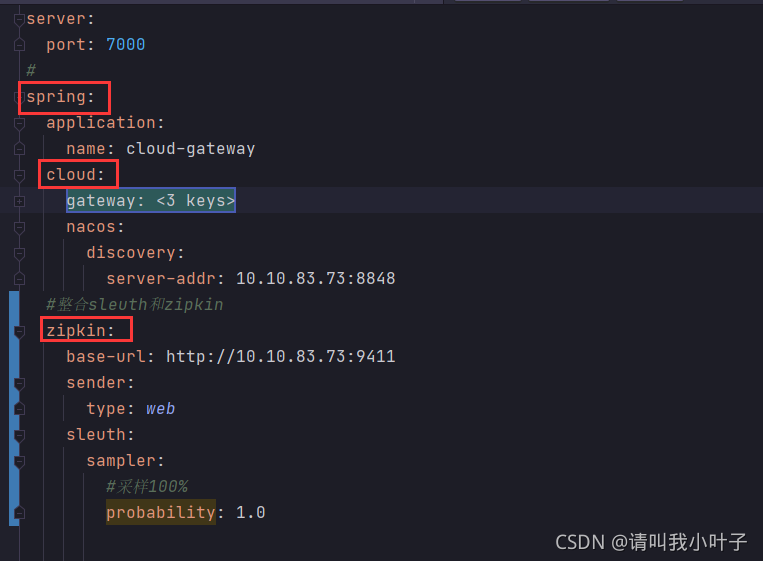The height and width of the screenshot is (561, 763).
Task: Collapse the spring section fold marker
Action: [19, 97]
